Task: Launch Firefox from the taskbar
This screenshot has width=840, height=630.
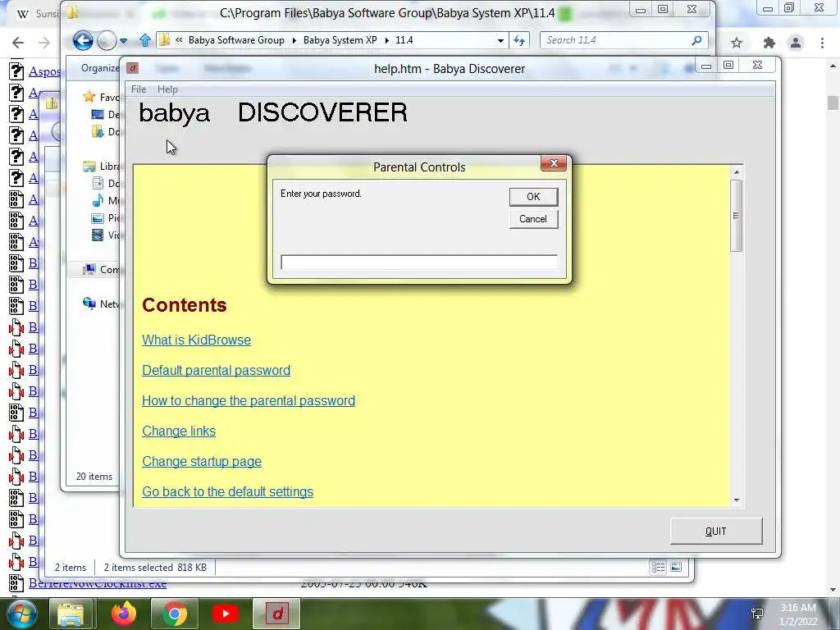Action: tap(124, 614)
